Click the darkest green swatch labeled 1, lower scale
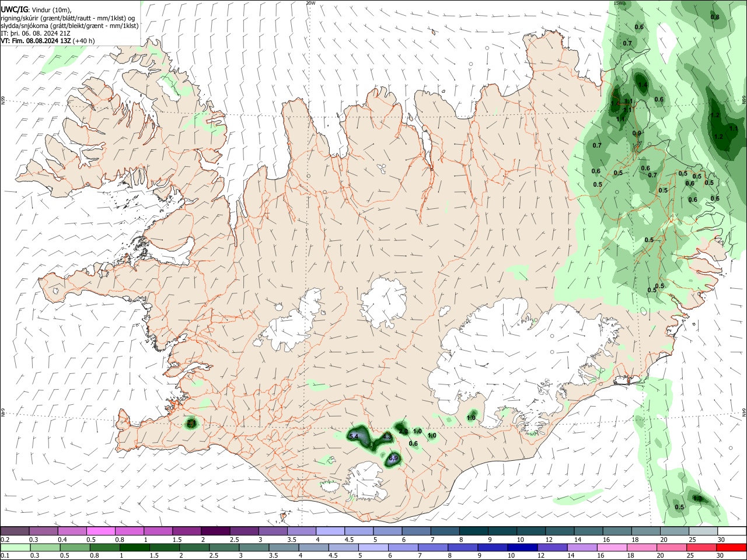The image size is (747, 560). [x=134, y=547]
